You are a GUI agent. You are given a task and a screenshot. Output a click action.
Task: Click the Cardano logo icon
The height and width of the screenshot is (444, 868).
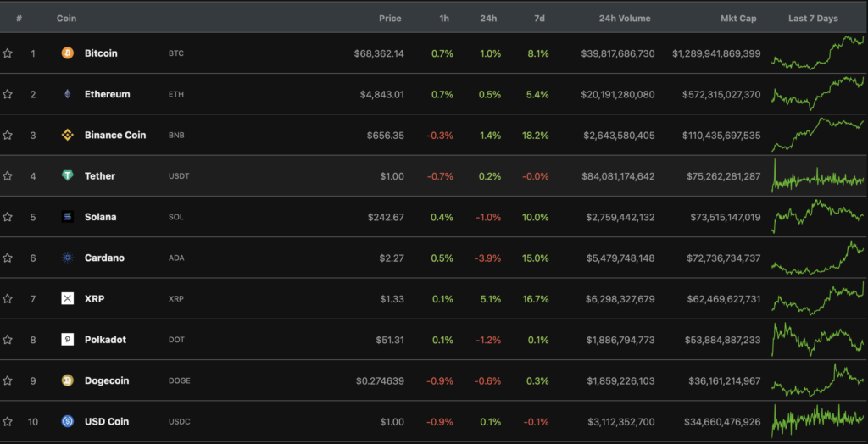click(x=68, y=258)
